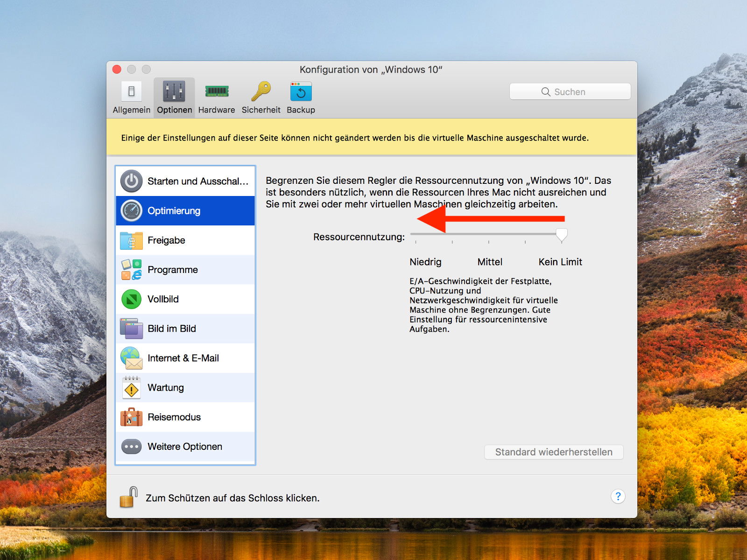The image size is (747, 560).
Task: Open the Allgemein settings icon
Action: coord(132,91)
